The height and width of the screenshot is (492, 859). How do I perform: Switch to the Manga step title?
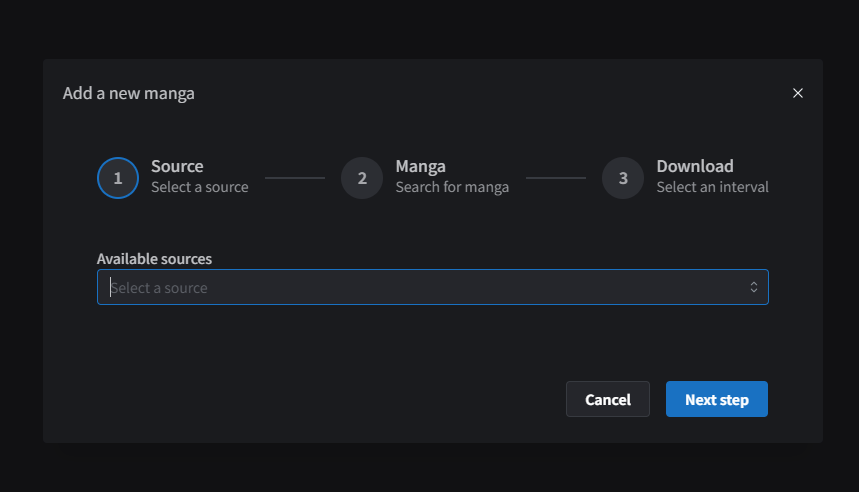[x=420, y=166]
